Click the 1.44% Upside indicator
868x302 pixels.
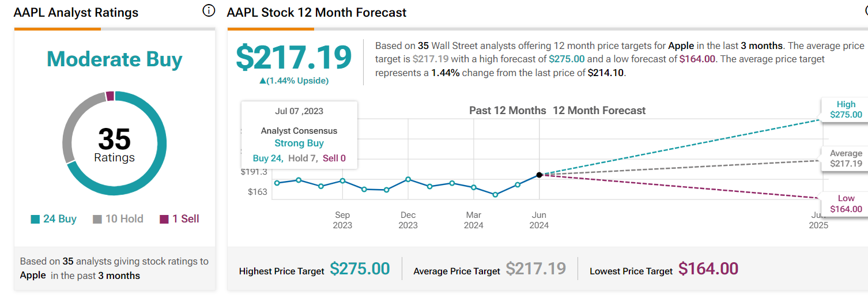point(294,81)
